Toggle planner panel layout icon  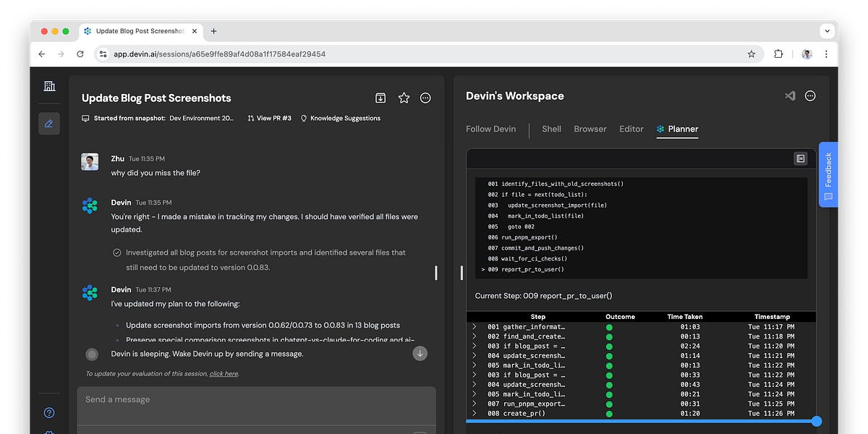coord(800,158)
